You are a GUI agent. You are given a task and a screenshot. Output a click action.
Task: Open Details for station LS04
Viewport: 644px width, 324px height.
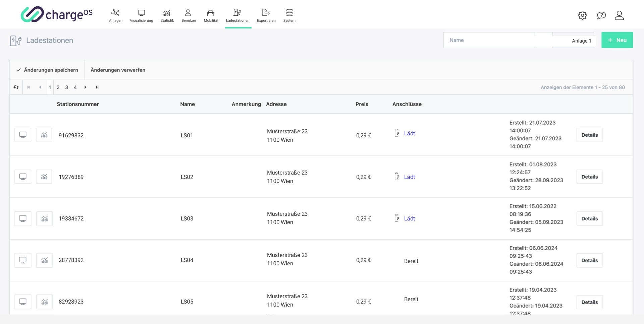point(589,260)
